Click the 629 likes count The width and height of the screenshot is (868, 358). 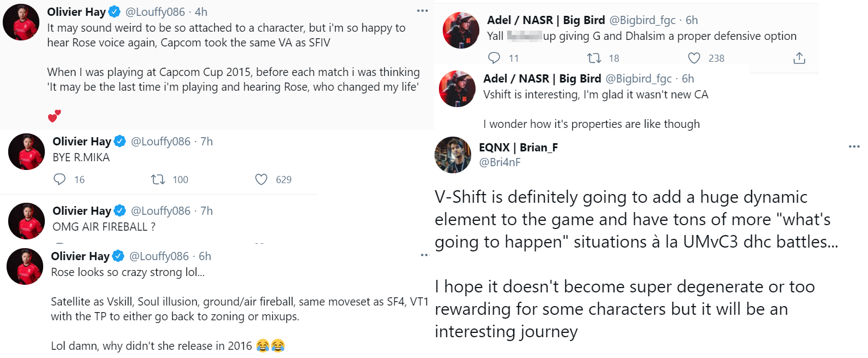click(x=278, y=179)
